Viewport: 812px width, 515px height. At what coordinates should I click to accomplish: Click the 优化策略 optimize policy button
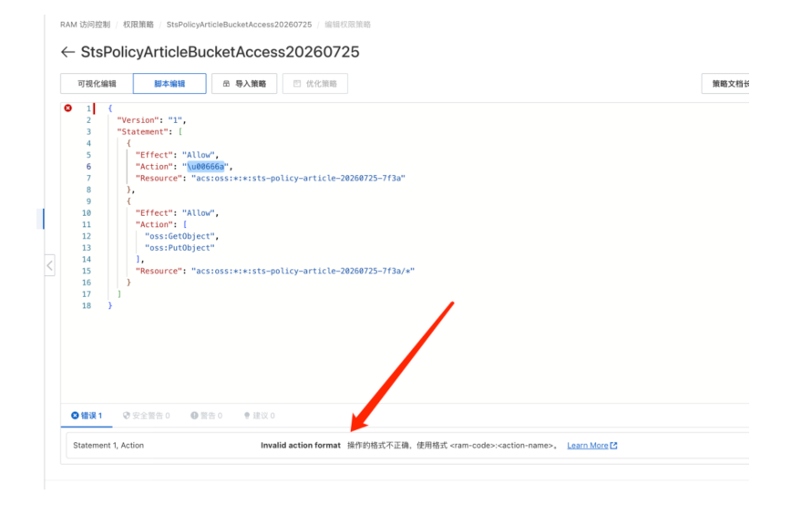(314, 84)
